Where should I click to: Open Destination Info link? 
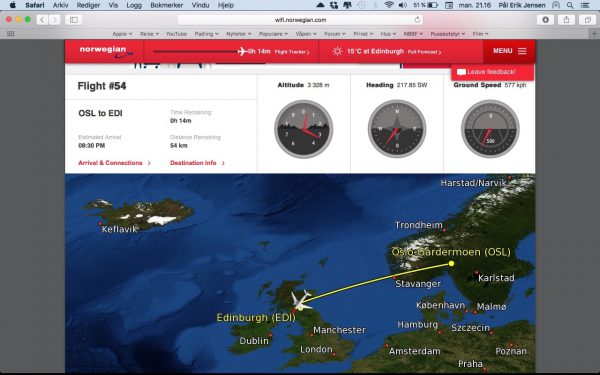(197, 163)
